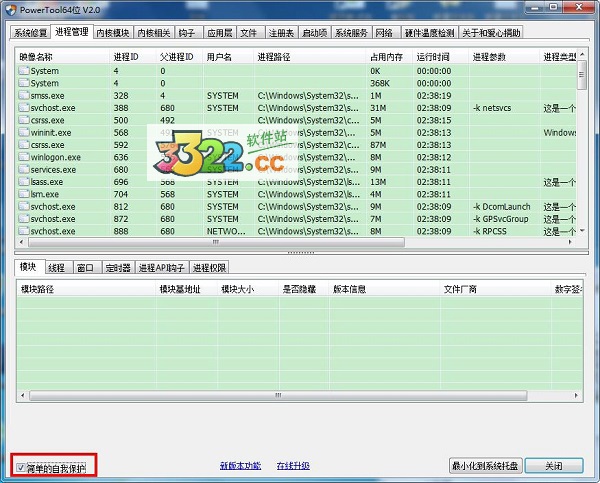Open the 应用层 tab
The width and height of the screenshot is (600, 483).
[220, 33]
